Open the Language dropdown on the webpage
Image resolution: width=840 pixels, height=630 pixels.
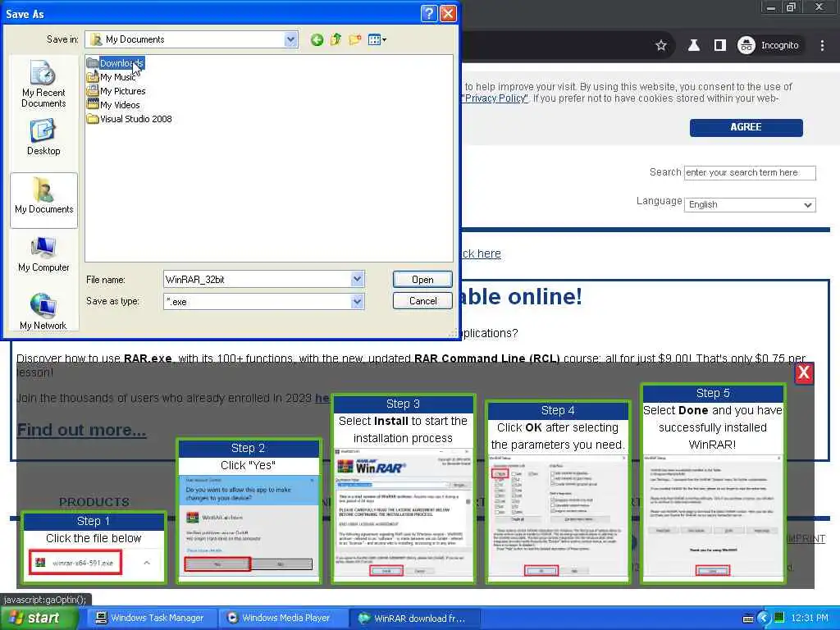point(750,204)
